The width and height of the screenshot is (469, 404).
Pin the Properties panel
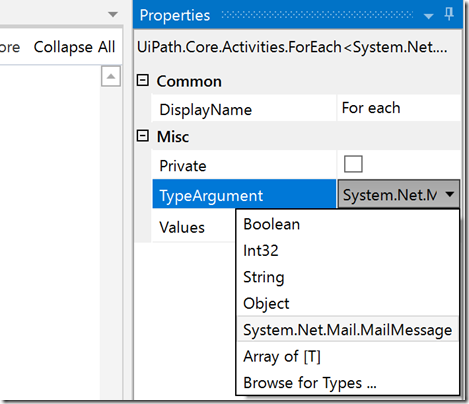click(449, 14)
